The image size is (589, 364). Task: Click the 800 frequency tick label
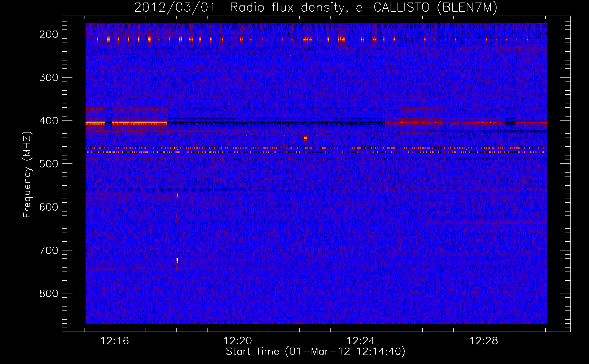49,293
